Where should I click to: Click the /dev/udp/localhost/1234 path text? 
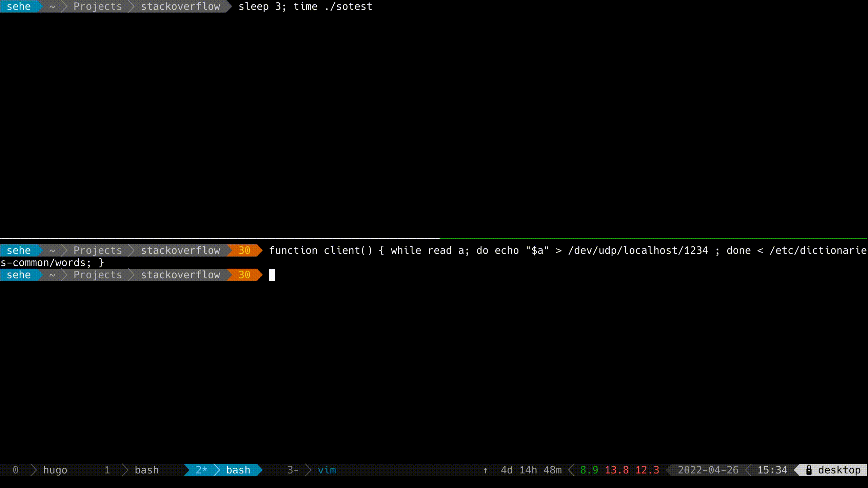[638, 250]
